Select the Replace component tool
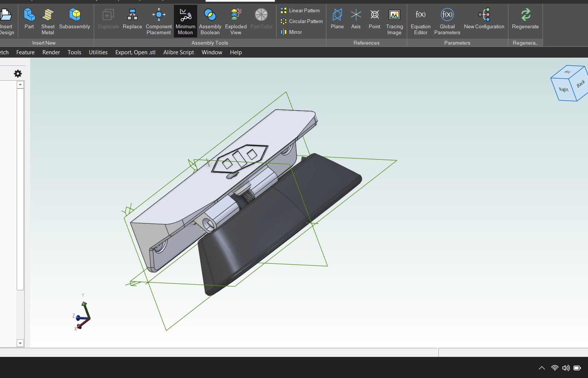 tap(132, 19)
